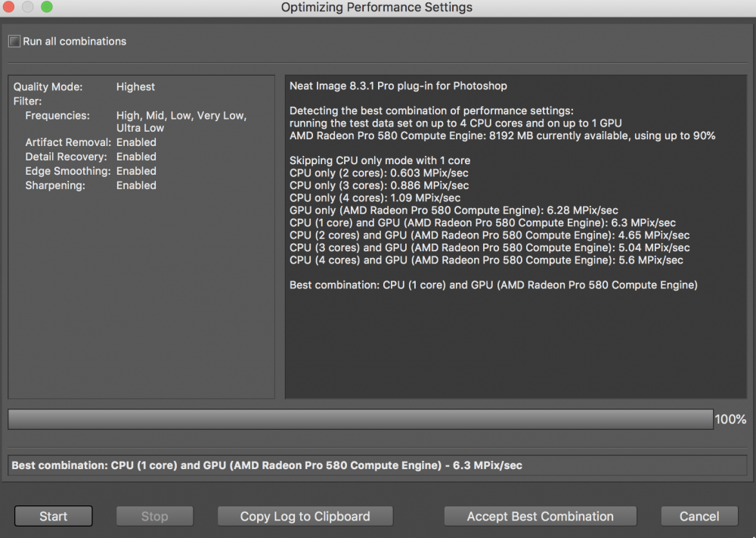Image resolution: width=756 pixels, height=538 pixels.
Task: Select the 'Neat Image 8.3.1 Pro plug-in' log line
Action: (398, 86)
